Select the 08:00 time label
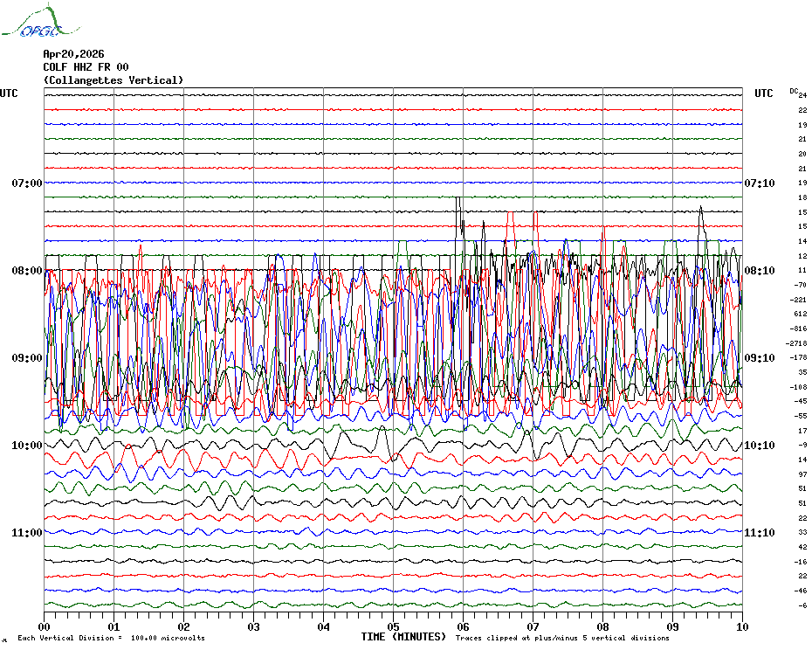Screen dimensions: 812x650 [27, 271]
